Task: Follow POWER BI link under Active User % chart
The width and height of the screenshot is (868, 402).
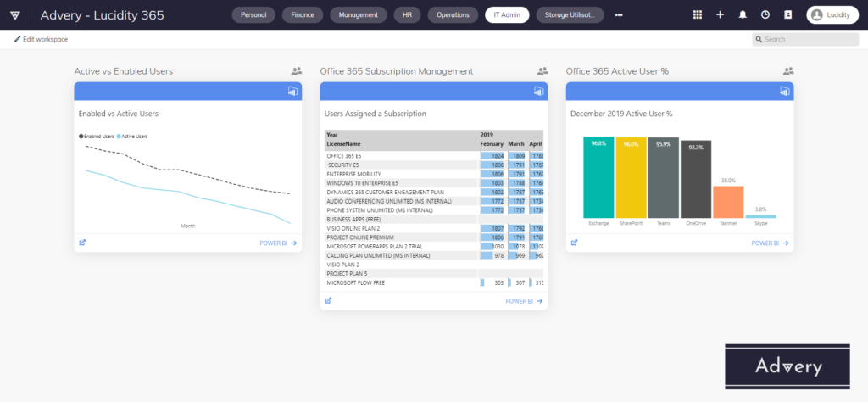Action: point(770,243)
